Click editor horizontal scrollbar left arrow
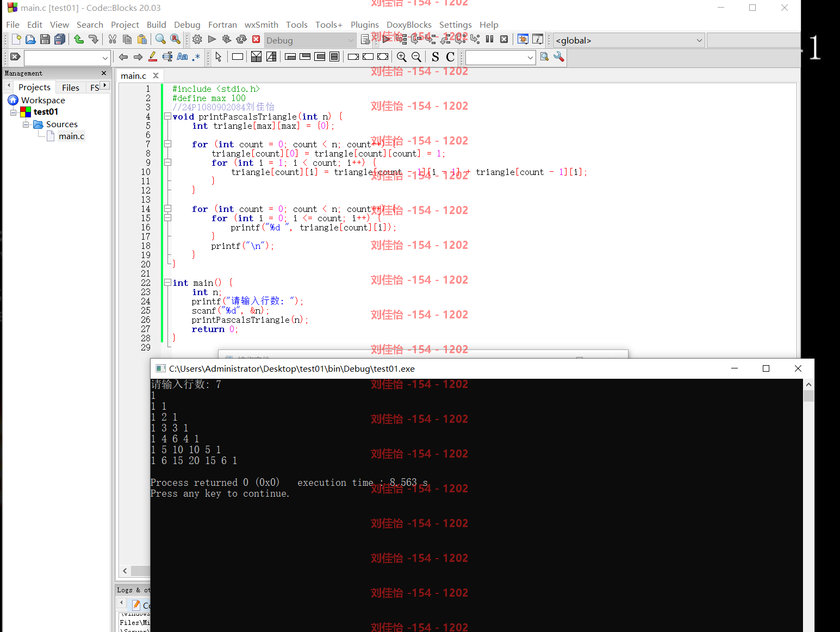The width and height of the screenshot is (840, 632). [x=125, y=571]
